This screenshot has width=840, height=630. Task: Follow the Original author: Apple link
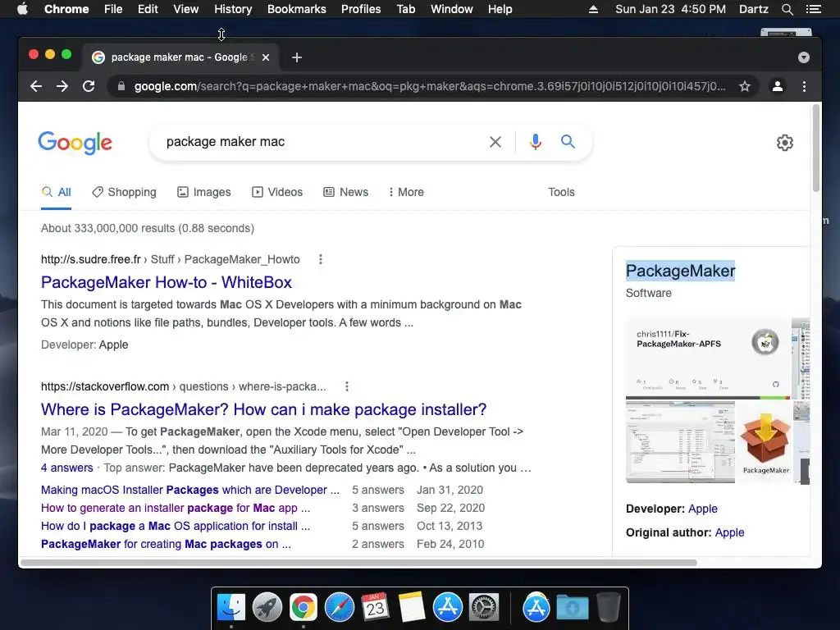[729, 532]
